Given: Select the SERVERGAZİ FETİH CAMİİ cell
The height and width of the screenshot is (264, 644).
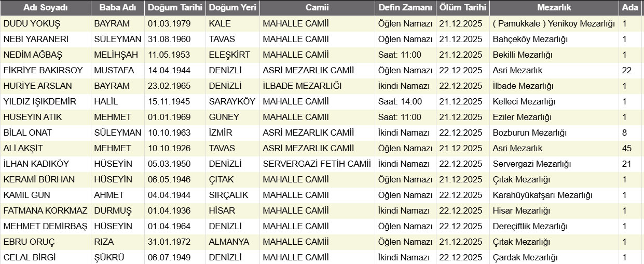Looking at the screenshot, I should [317, 164].
